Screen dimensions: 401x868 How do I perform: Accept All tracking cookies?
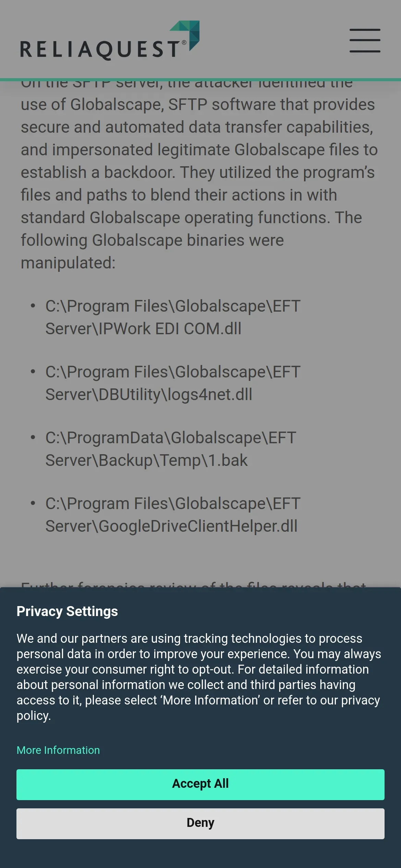200,784
